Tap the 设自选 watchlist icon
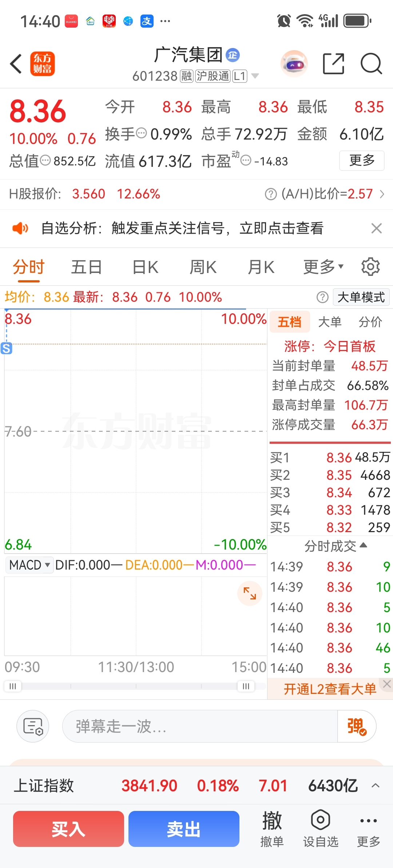This screenshot has width=393, height=868. (x=321, y=829)
